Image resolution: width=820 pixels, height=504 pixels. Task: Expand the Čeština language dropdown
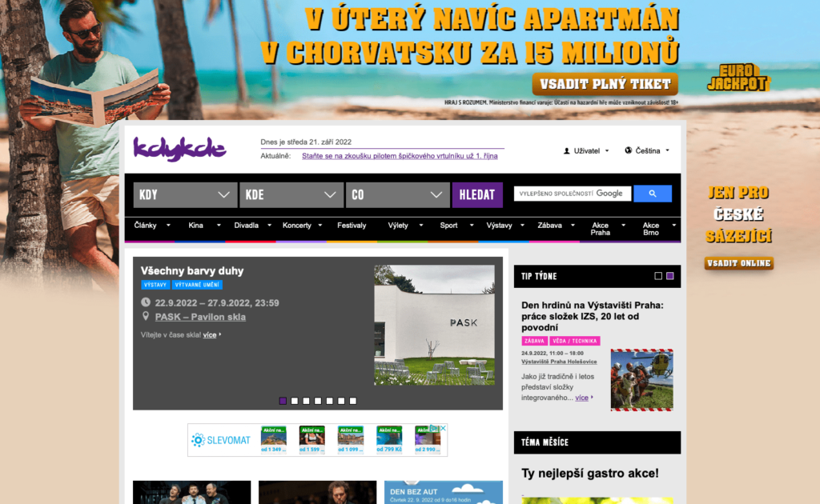pyautogui.click(x=665, y=150)
